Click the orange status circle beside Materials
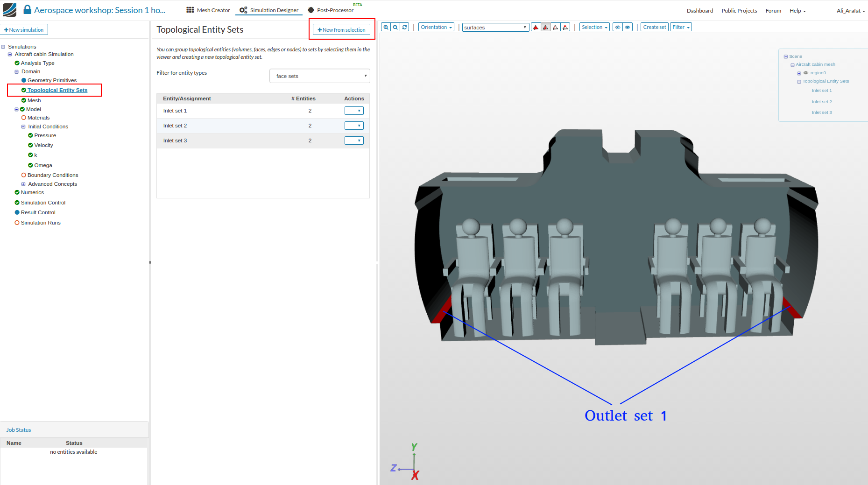 pos(24,118)
